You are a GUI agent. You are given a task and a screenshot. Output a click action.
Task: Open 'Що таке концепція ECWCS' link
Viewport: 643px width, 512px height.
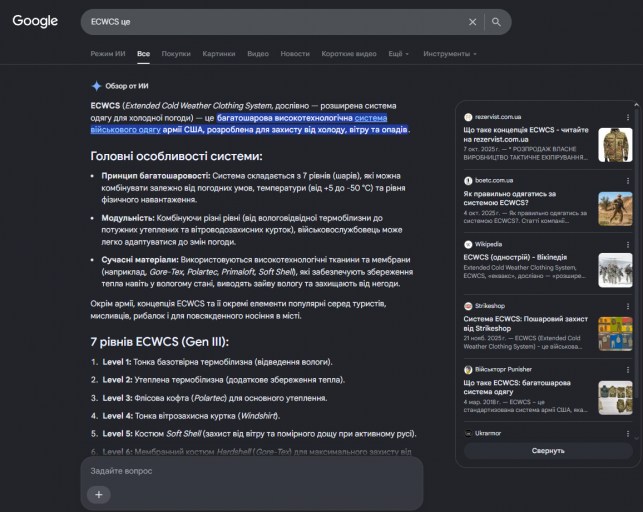pos(526,135)
